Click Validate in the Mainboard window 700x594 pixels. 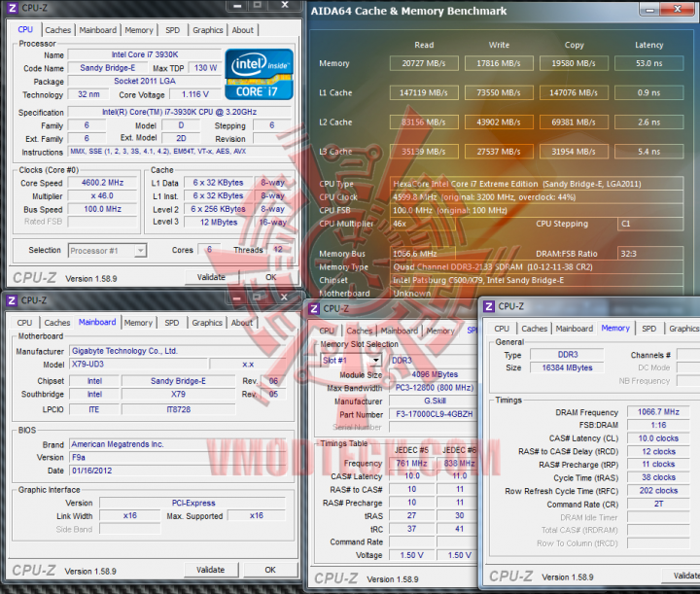click(210, 570)
